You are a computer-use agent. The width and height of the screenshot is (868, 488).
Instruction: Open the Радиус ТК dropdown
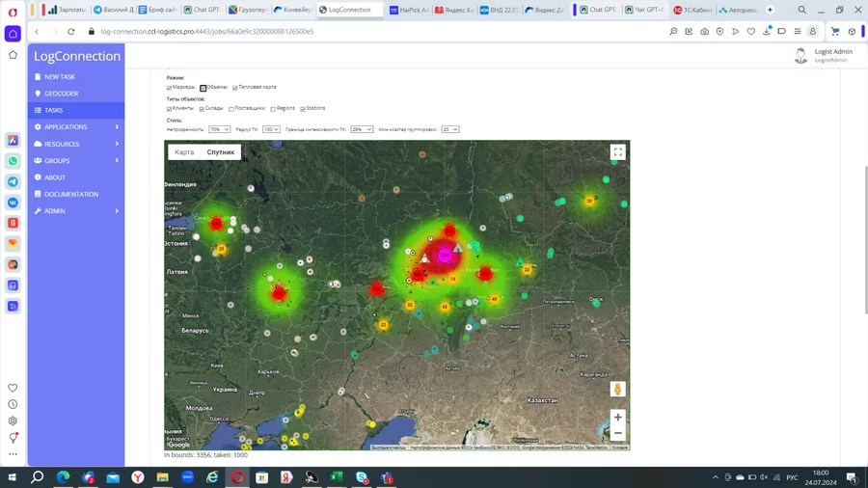click(271, 129)
